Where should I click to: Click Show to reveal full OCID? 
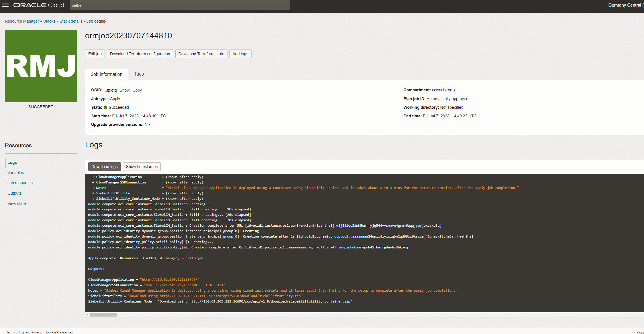(x=124, y=90)
